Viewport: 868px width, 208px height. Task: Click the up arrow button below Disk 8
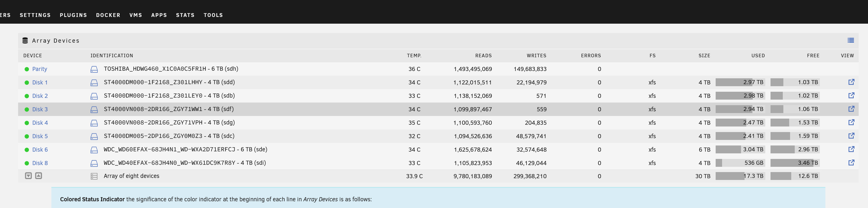[39, 176]
